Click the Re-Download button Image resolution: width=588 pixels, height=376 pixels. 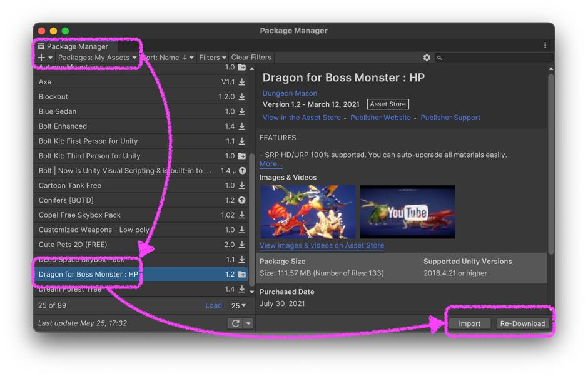tap(522, 323)
